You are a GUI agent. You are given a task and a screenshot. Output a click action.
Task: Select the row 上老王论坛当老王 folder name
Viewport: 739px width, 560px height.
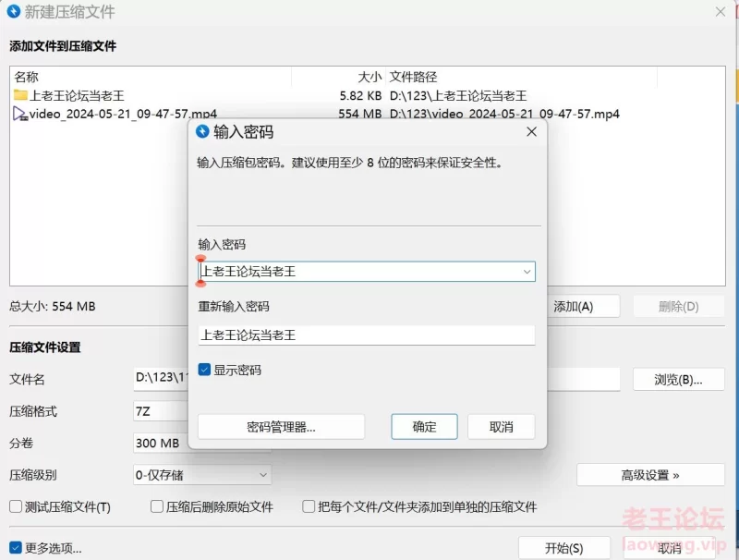(x=77, y=96)
